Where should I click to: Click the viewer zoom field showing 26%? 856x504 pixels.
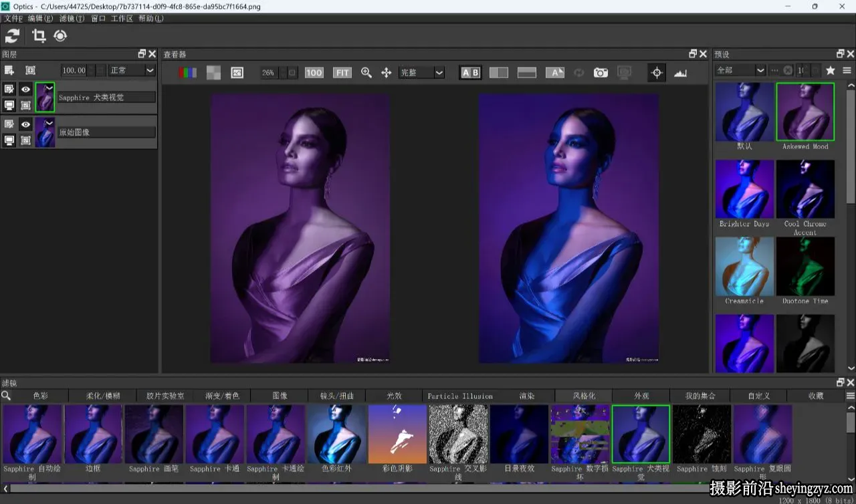269,73
